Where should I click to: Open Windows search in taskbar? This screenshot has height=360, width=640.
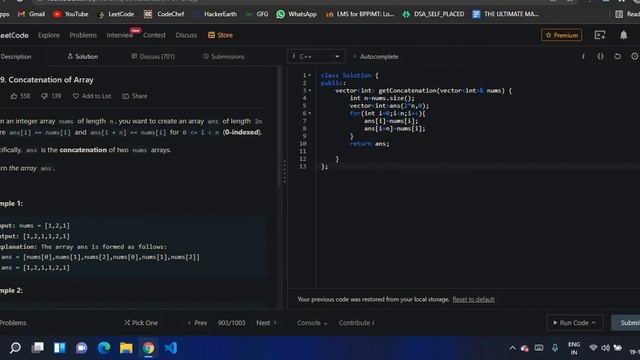click(x=15, y=348)
